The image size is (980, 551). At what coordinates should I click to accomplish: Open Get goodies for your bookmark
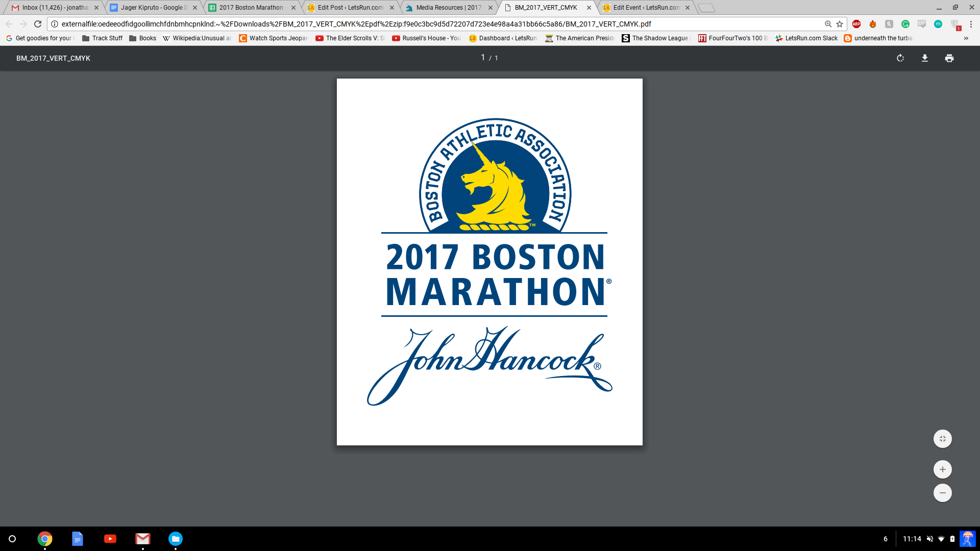[40, 38]
